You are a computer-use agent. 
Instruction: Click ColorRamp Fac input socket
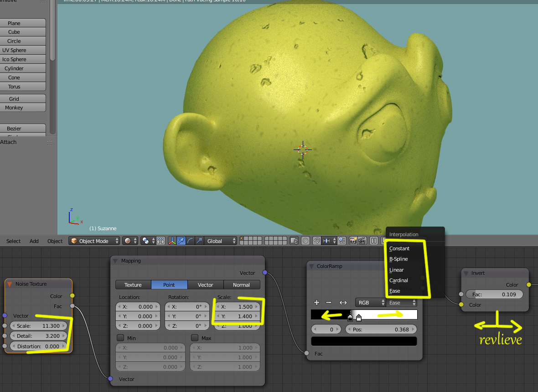click(307, 353)
